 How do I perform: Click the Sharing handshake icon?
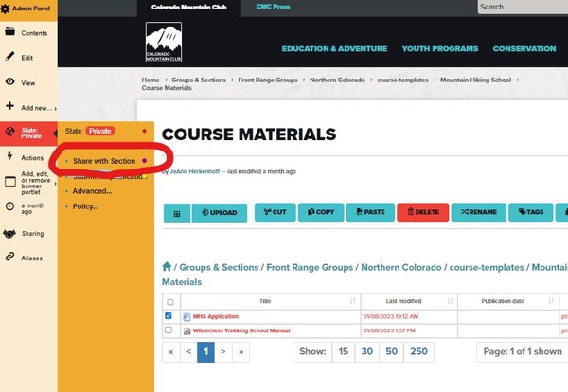coord(9,234)
